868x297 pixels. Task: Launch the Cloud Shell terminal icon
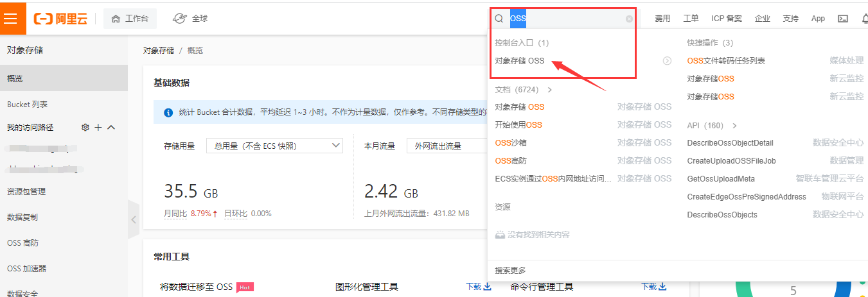[x=843, y=19]
